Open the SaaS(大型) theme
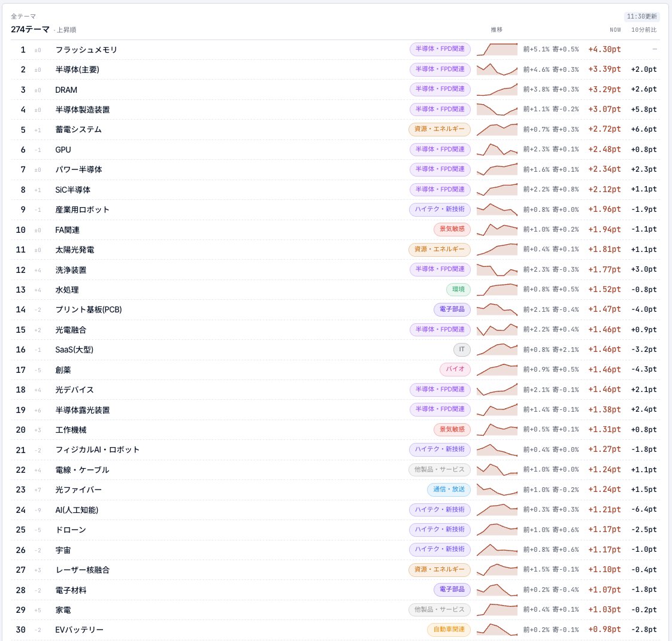Viewport: 672px width, 641px height. (74, 350)
